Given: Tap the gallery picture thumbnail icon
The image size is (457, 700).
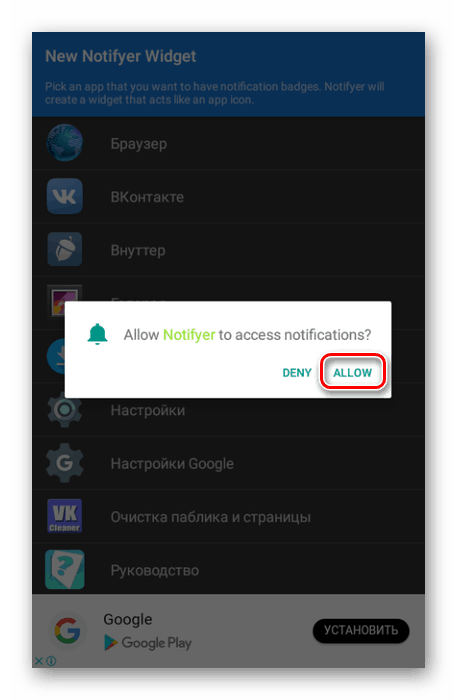Looking at the screenshot, I should [x=65, y=301].
